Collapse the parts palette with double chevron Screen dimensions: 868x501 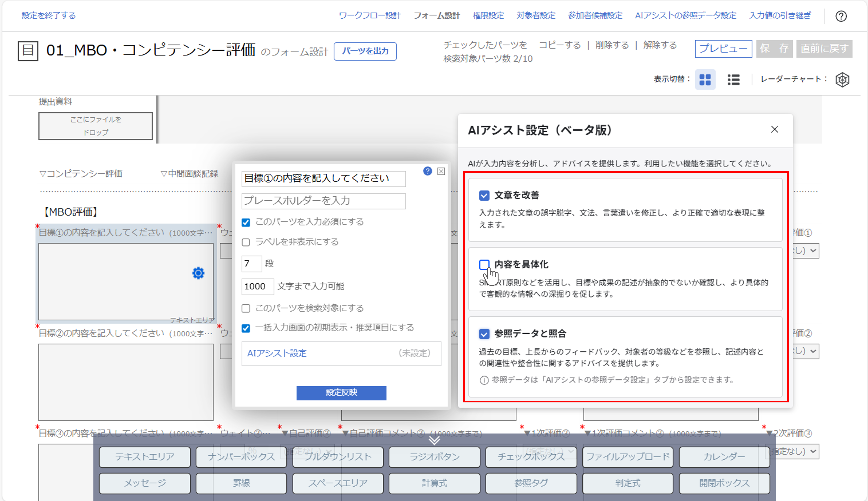pos(434,440)
